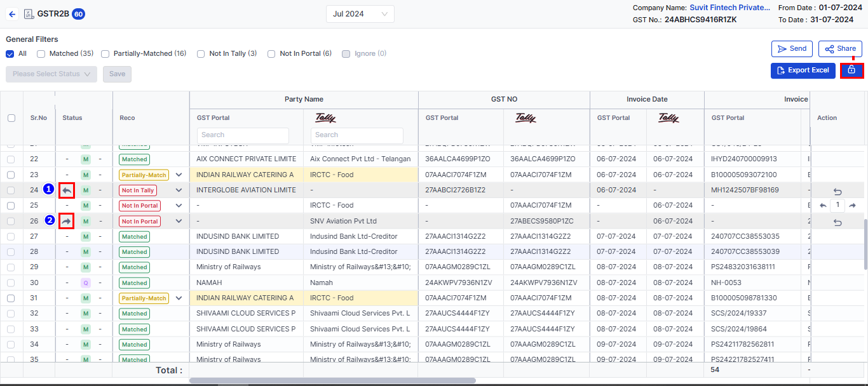The image size is (868, 386).
Task: Select the checkbox for row 23
Action: [11, 175]
